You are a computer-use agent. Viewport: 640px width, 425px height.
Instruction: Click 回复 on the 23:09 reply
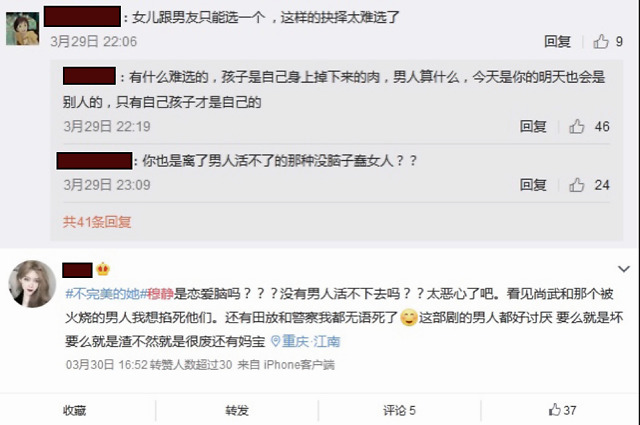click(533, 185)
